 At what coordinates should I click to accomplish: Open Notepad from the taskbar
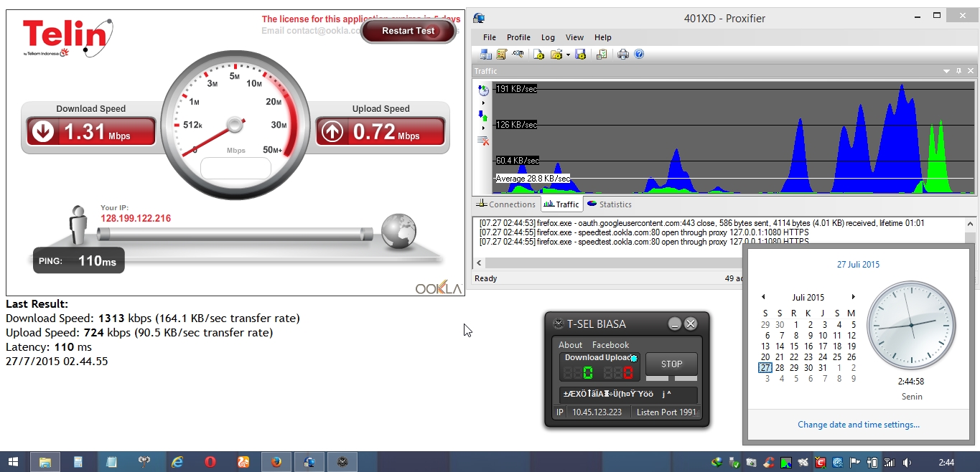111,462
